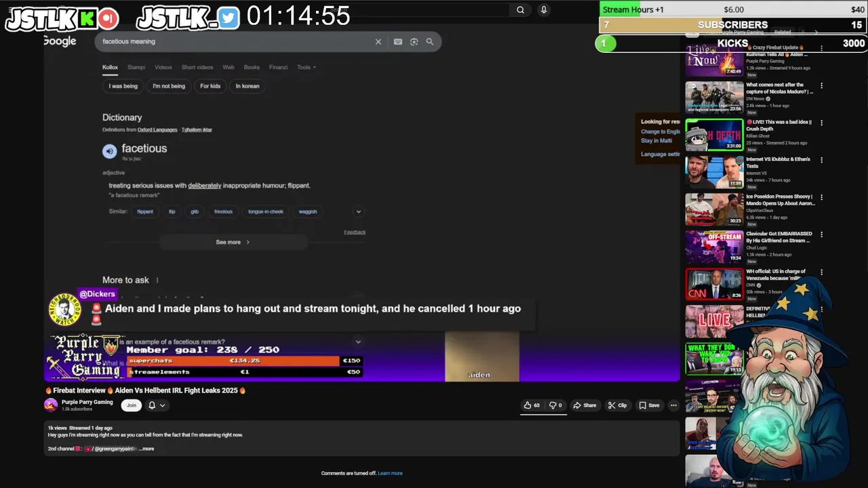Open the Tools dropdown in Google
Screen dimensions: 868x488
point(307,67)
